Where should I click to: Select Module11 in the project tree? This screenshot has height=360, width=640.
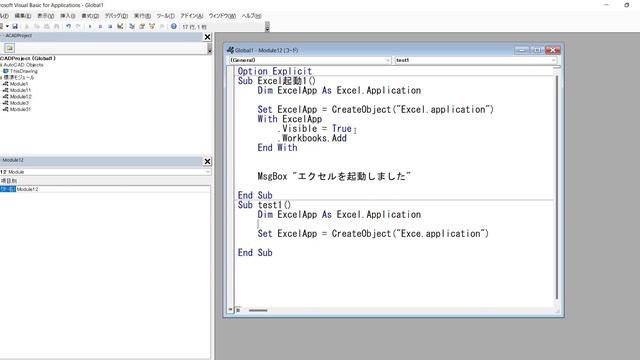[x=20, y=90]
